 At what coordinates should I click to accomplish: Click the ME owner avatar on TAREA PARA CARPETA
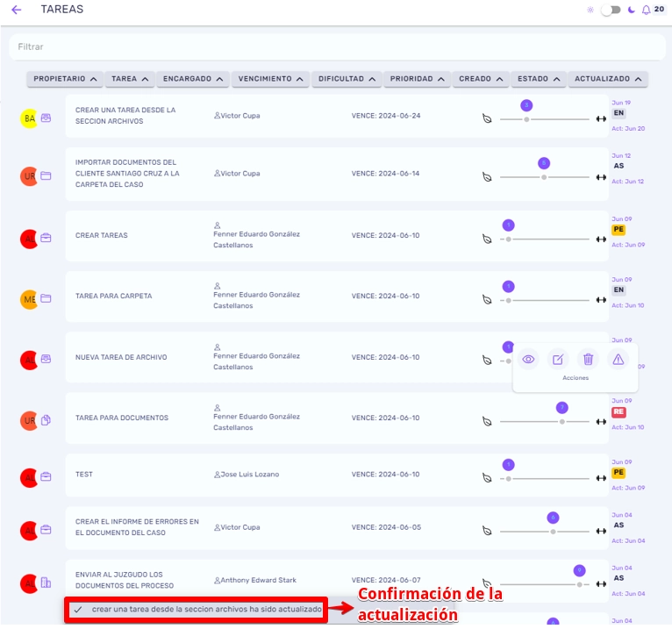coord(29,299)
